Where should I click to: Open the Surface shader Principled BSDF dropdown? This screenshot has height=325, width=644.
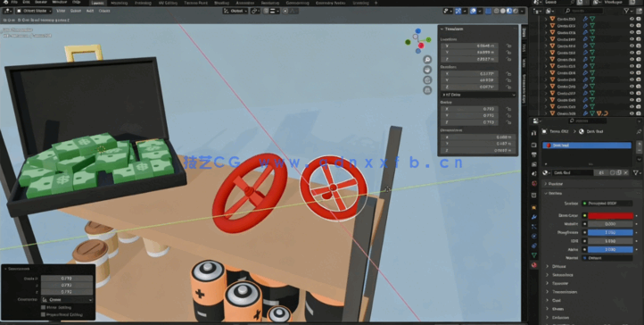(607, 204)
